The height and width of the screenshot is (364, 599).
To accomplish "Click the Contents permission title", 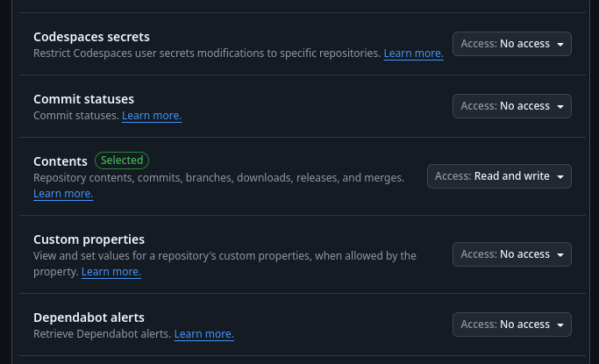I will click(61, 161).
